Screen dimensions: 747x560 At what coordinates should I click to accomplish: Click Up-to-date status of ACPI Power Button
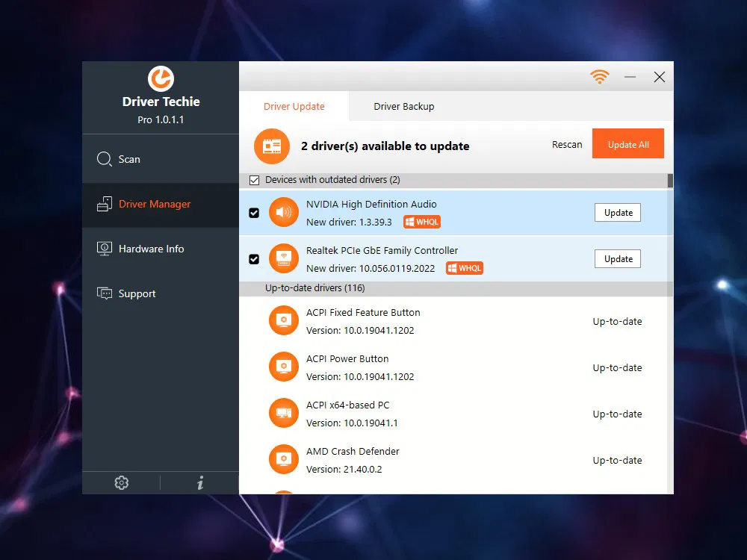click(x=618, y=367)
